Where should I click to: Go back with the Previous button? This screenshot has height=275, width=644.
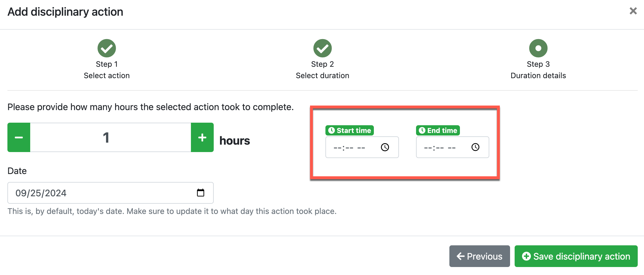(480, 256)
